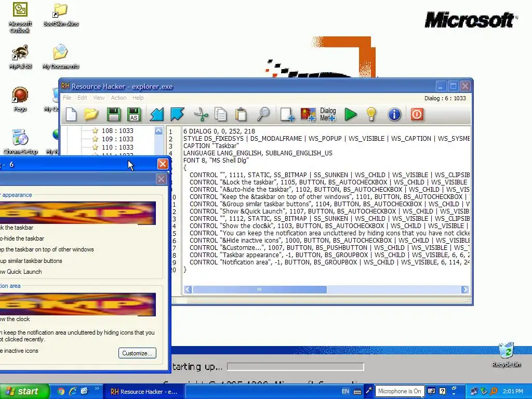The height and width of the screenshot is (399, 532).
Task: Select MyPal 68 desktop shortcut
Action: click(x=20, y=57)
